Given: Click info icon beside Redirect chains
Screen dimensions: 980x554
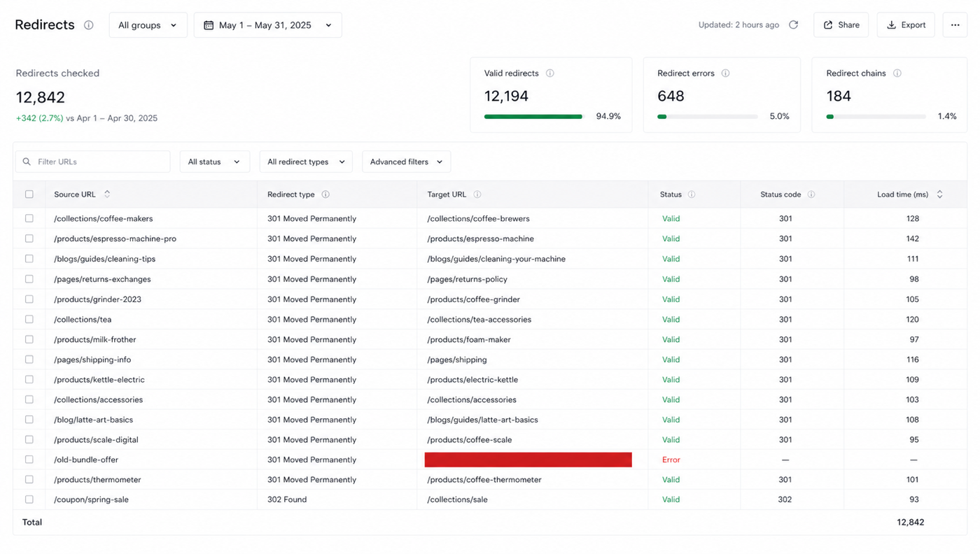Looking at the screenshot, I should point(897,73).
